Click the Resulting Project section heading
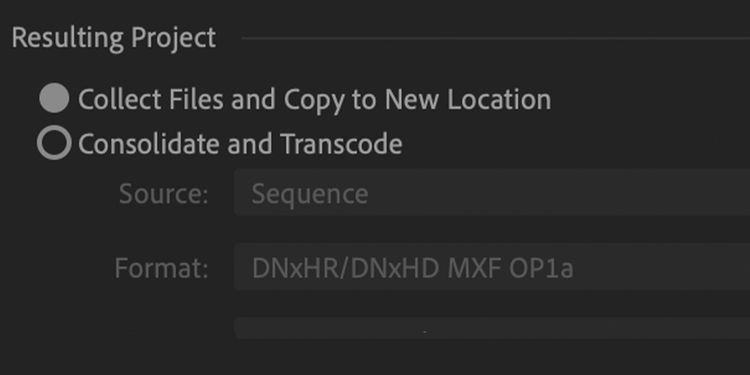750x375 pixels. 114,38
